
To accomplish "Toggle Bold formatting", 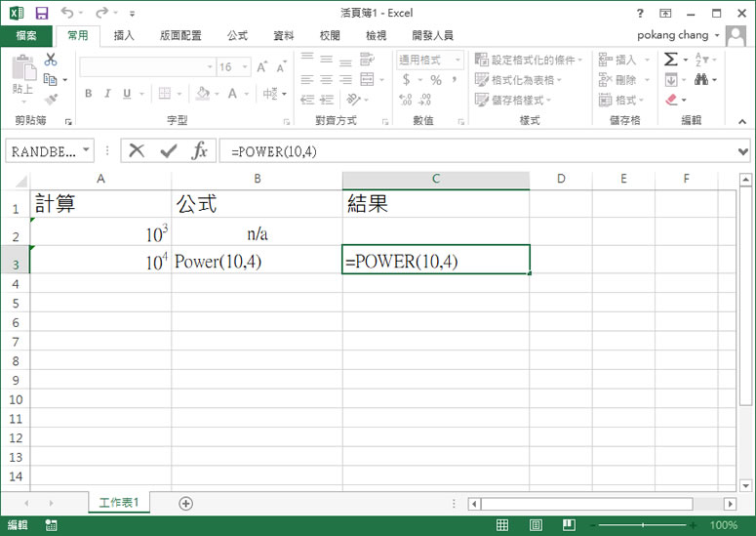I will tap(88, 93).
